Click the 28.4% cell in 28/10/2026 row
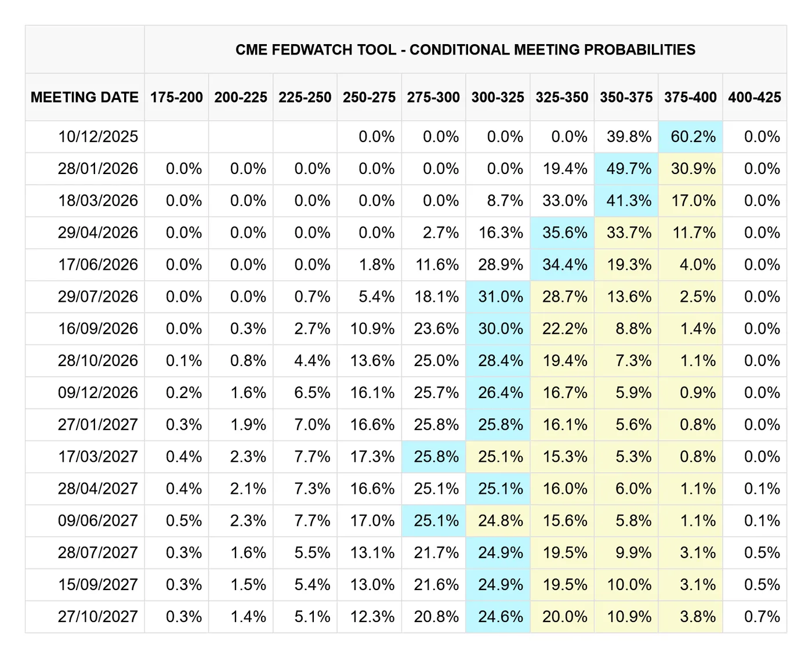Screen dimensions: 812x658 click(500, 360)
